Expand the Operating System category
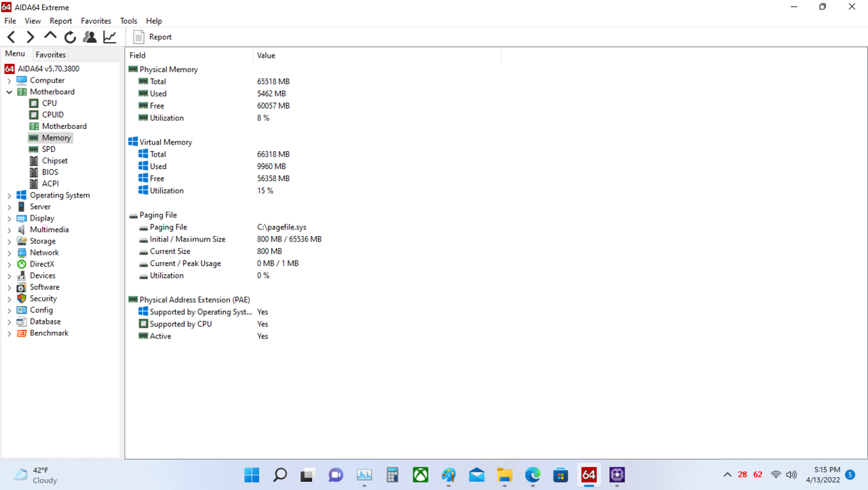 (8, 195)
